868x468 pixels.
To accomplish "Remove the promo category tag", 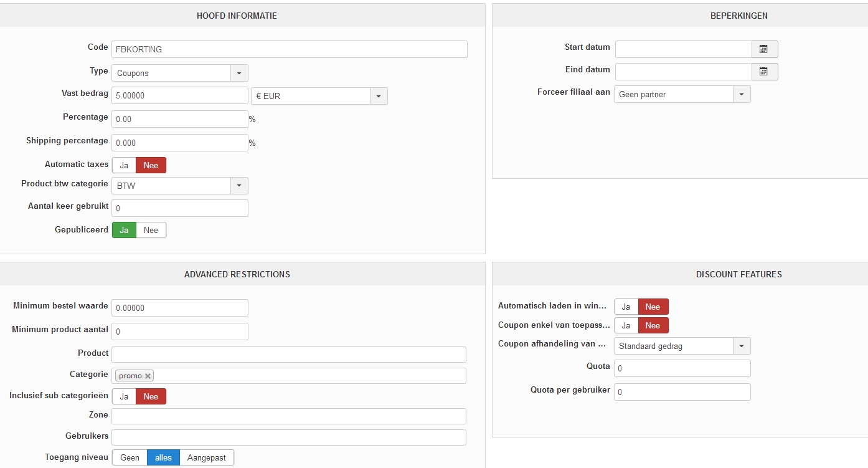I will pyautogui.click(x=148, y=376).
